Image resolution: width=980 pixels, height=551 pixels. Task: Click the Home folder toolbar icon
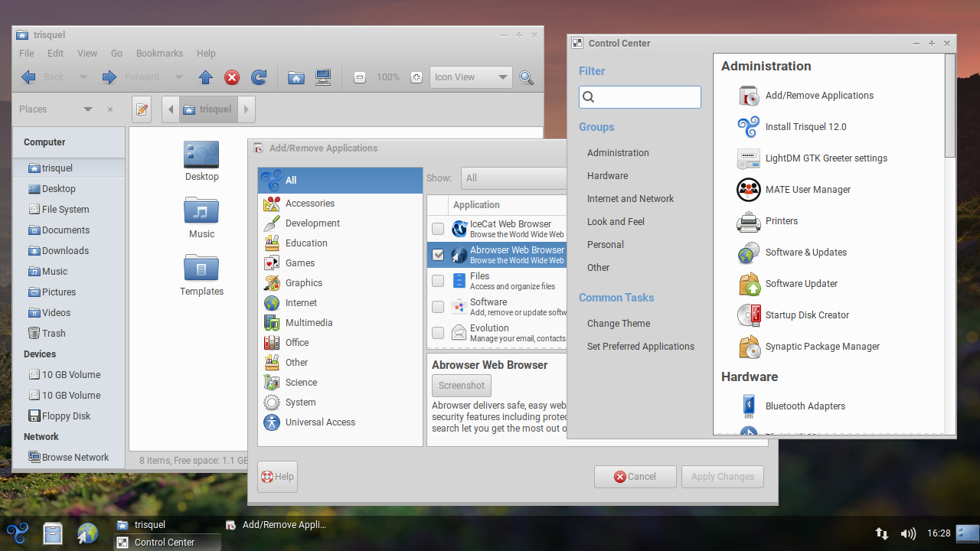tap(296, 77)
